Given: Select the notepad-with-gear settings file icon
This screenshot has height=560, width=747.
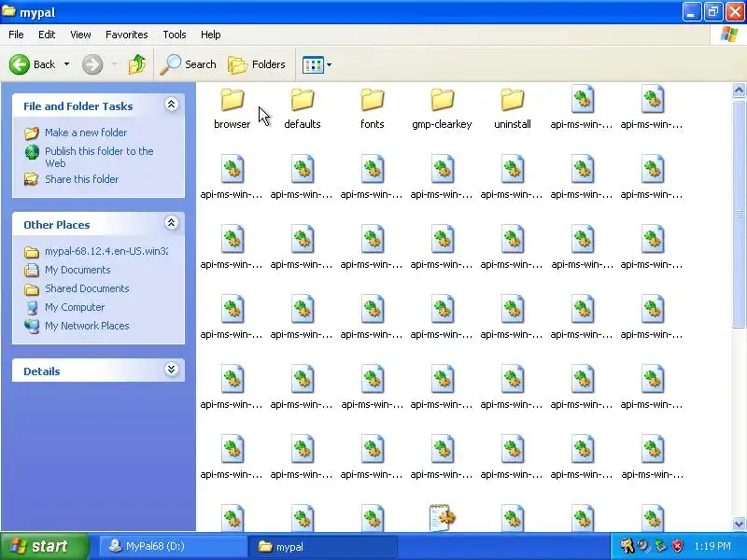Looking at the screenshot, I should pos(442,517).
